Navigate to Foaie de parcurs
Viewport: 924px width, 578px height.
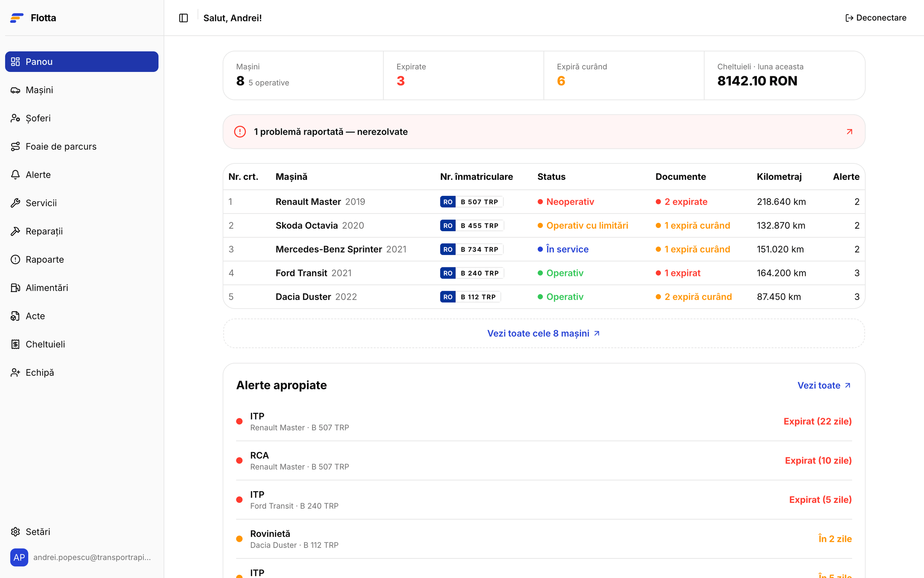click(82, 146)
